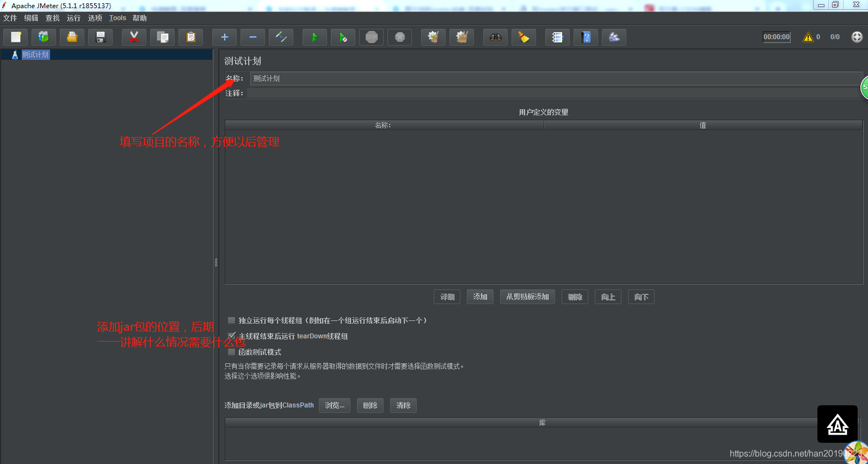Click the 名称 column header of variables table
The height and width of the screenshot is (464, 868).
point(384,125)
